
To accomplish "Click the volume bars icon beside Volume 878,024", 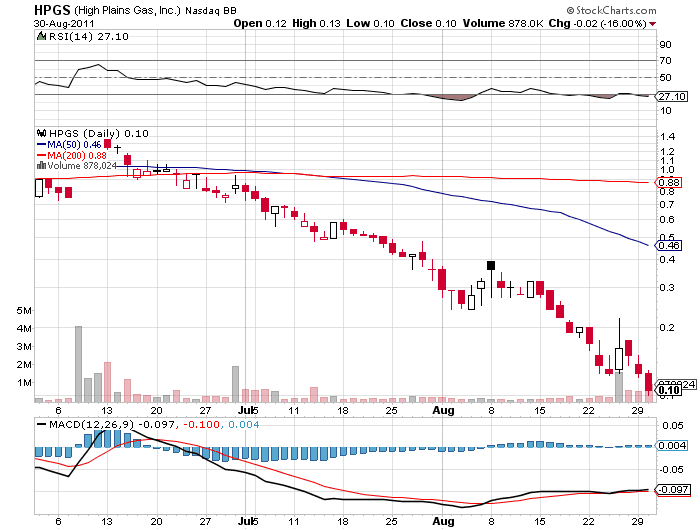I will (x=41, y=165).
